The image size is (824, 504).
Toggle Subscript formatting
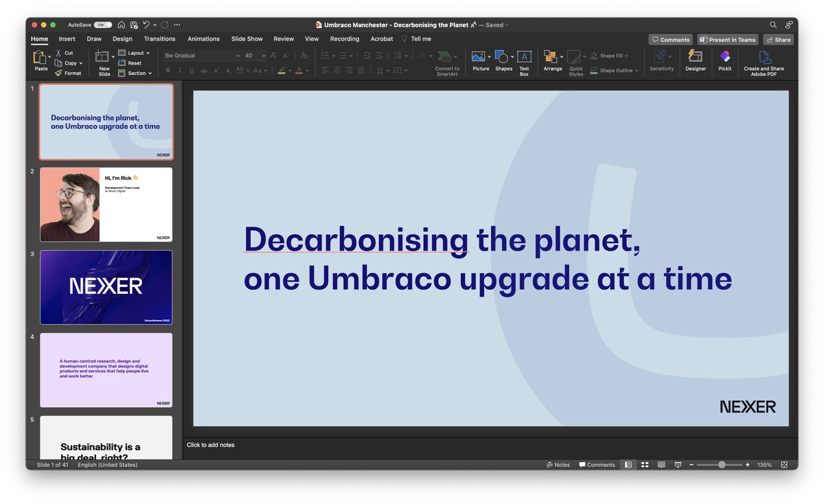point(228,70)
